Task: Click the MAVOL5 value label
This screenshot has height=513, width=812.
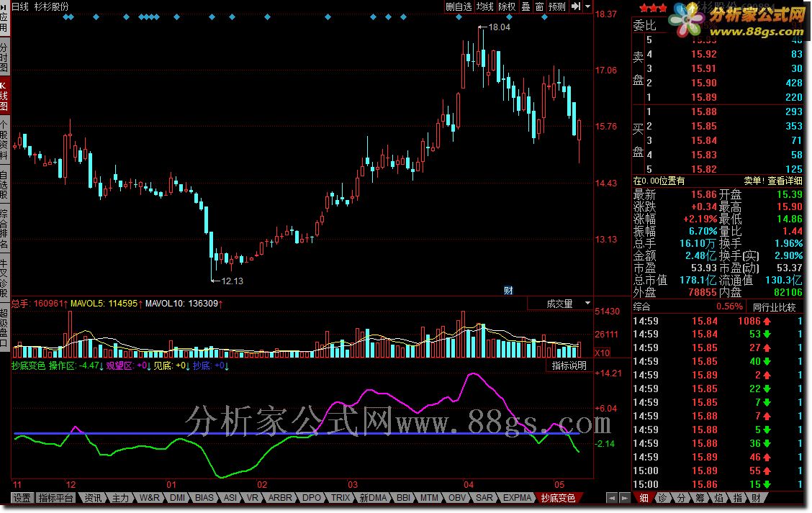Action: (x=106, y=304)
